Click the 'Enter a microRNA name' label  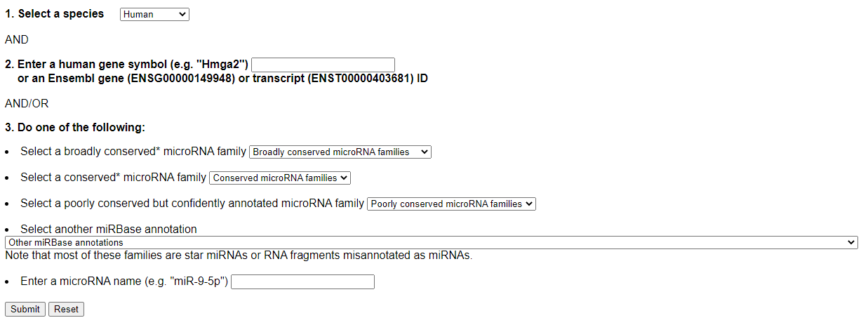tap(124, 281)
